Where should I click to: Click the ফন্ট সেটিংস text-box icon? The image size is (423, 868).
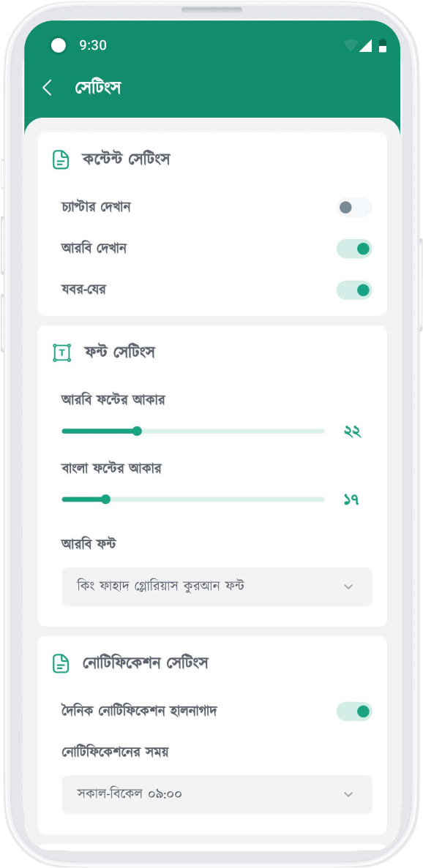(x=62, y=352)
